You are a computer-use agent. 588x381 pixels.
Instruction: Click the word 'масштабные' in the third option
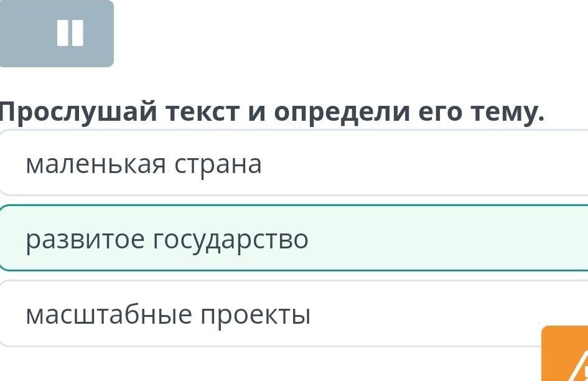pos(108,315)
